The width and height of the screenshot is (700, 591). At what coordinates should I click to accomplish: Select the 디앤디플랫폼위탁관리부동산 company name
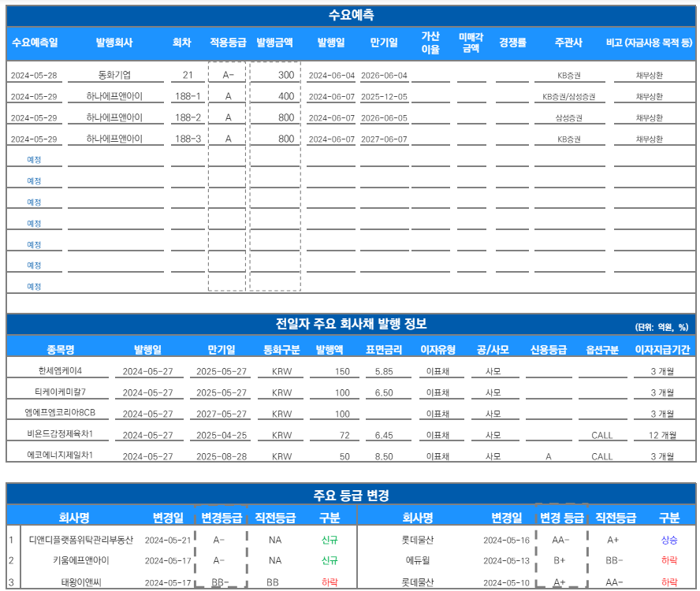tap(81, 540)
